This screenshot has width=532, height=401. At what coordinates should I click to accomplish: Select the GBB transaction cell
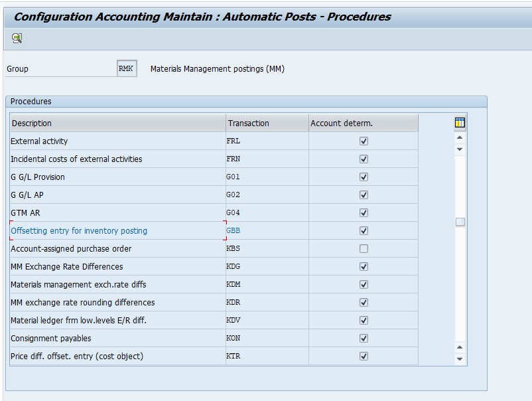click(x=267, y=231)
